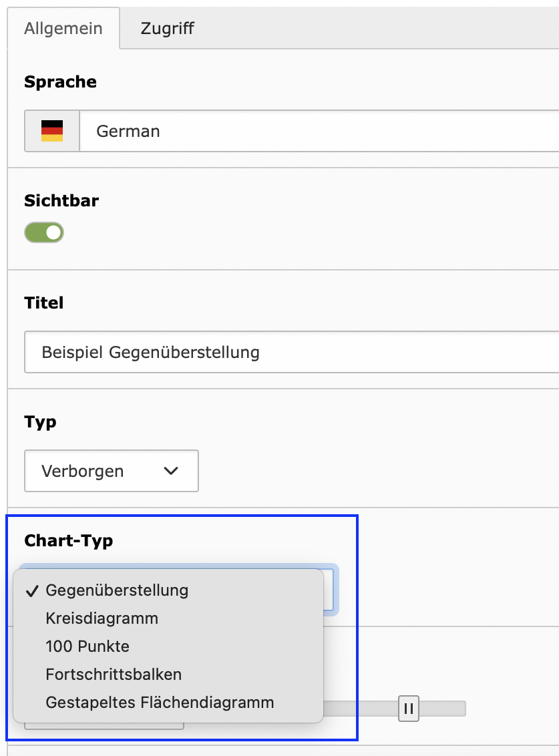This screenshot has height=756, width=559.
Task: Choose Gestapeltes Flächendiagramm option
Action: pos(160,703)
